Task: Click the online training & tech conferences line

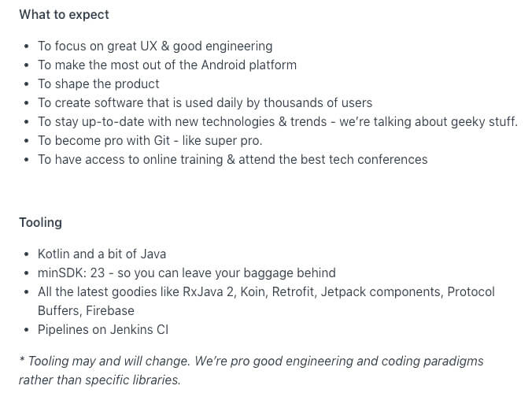Action: [232, 160]
